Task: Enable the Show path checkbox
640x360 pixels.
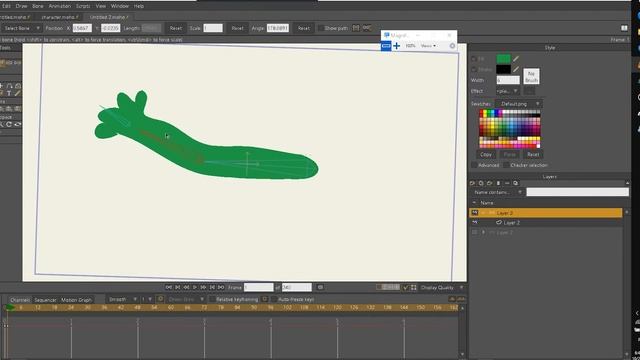Action: tap(321, 28)
